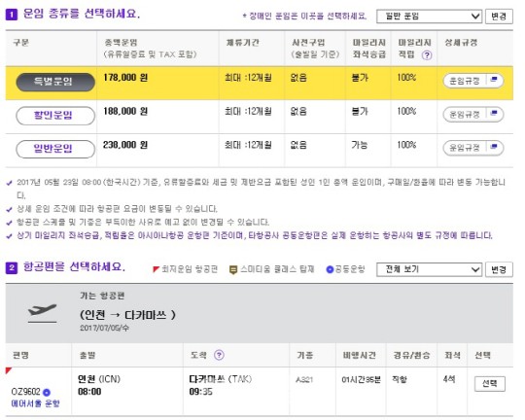This screenshot has height=420, width=525.
Task: Click the arrival column help question-mark icon
Action: (219, 355)
